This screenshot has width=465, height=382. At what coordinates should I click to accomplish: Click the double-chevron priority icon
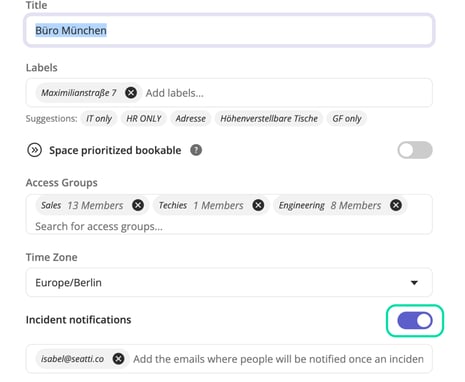pos(34,150)
